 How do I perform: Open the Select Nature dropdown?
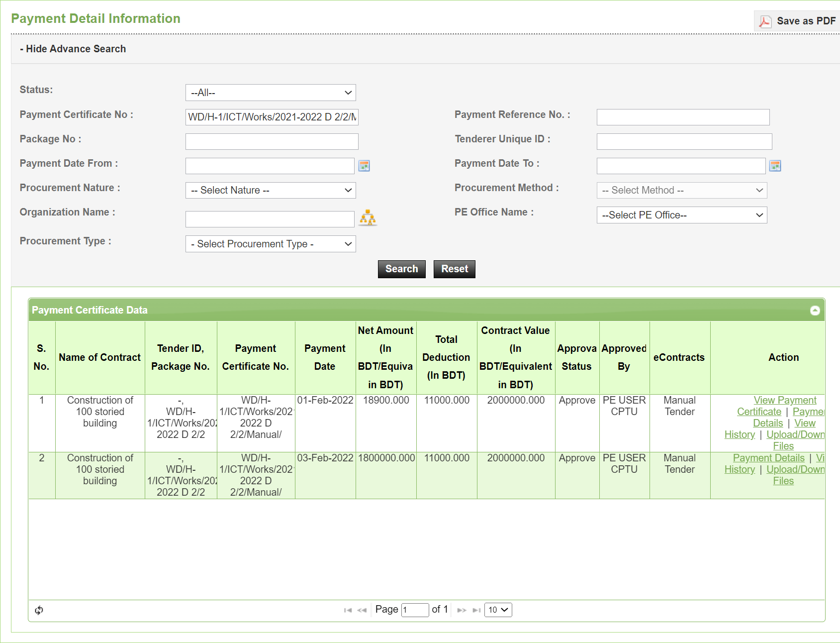[x=271, y=190]
